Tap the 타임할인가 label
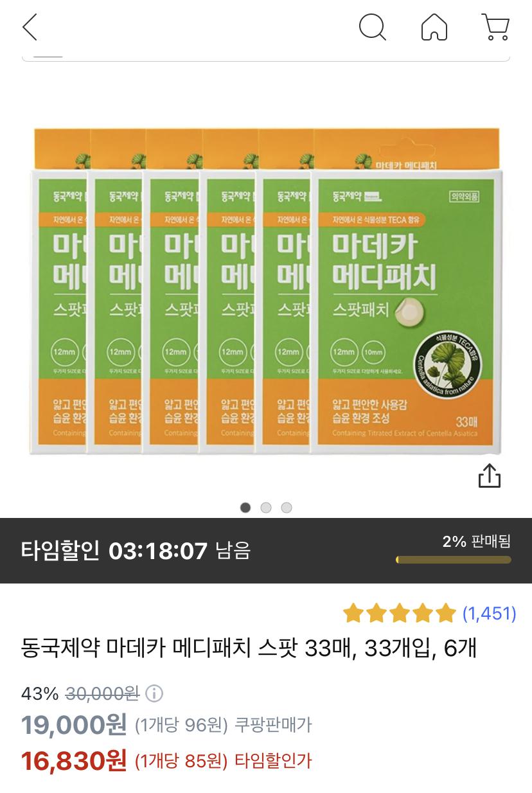The height and width of the screenshot is (793, 532). point(273,762)
